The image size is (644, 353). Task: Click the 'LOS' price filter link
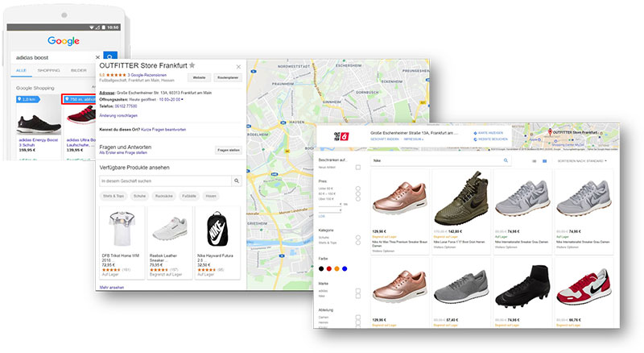coord(321,217)
